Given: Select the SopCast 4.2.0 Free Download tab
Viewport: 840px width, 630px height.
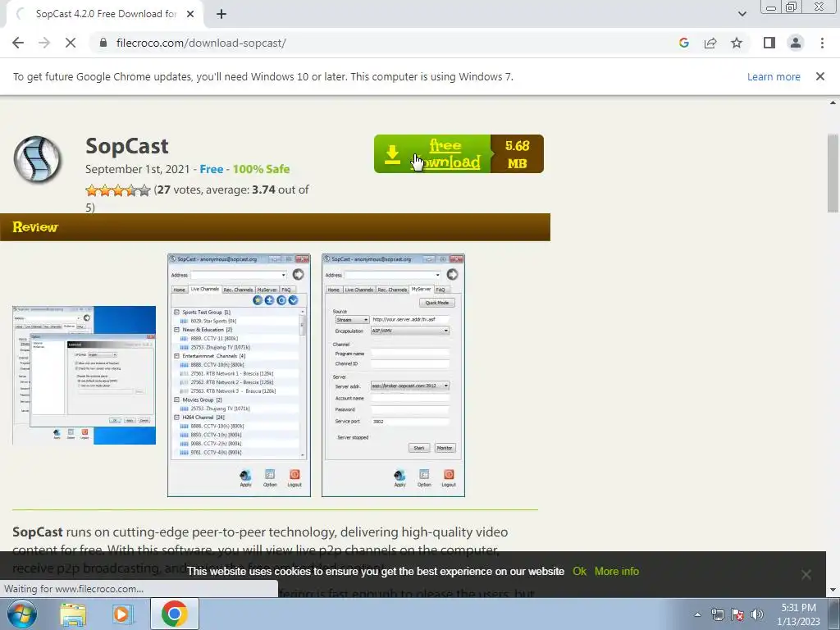Looking at the screenshot, I should tap(106, 14).
